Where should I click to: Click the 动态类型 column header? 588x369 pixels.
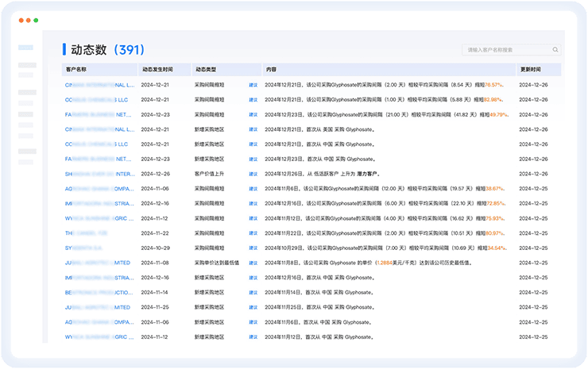click(x=206, y=70)
